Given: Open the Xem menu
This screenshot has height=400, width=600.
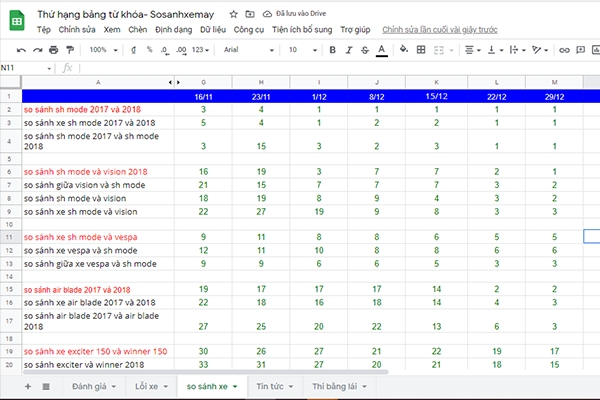Looking at the screenshot, I should click(112, 30).
